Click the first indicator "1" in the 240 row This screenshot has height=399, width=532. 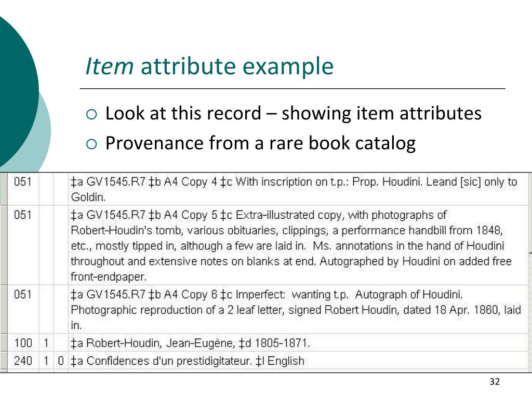point(46,361)
